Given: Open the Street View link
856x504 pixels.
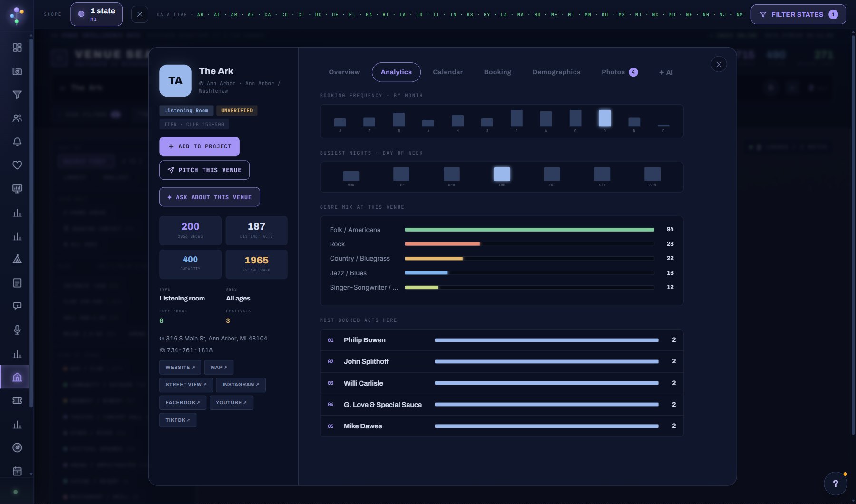Looking at the screenshot, I should (x=186, y=385).
